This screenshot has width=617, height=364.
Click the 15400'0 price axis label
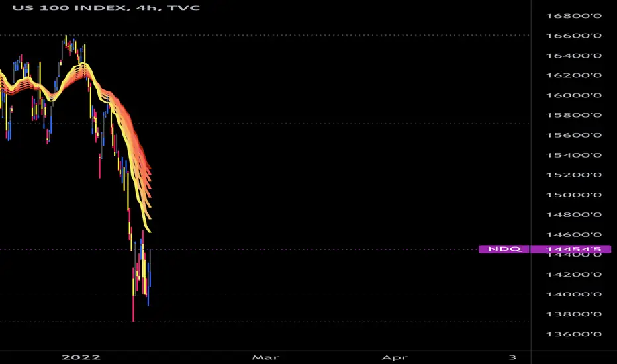pyautogui.click(x=574, y=155)
